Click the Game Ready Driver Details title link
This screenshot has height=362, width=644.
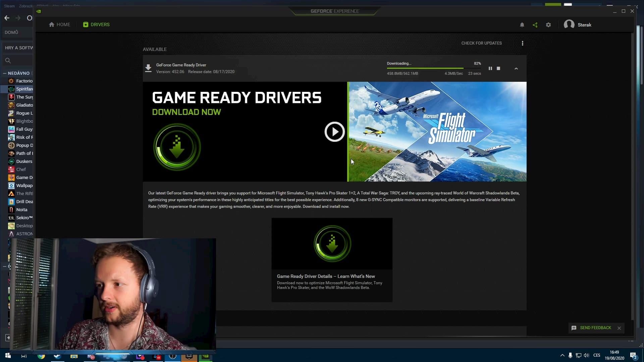click(326, 276)
